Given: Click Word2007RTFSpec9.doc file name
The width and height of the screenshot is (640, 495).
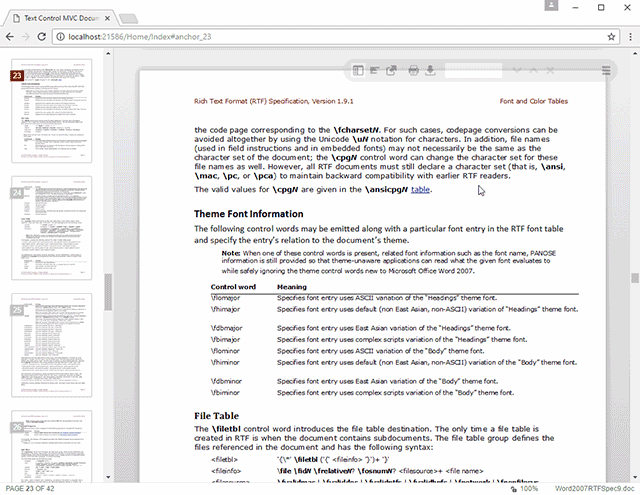Looking at the screenshot, I should coord(594,489).
